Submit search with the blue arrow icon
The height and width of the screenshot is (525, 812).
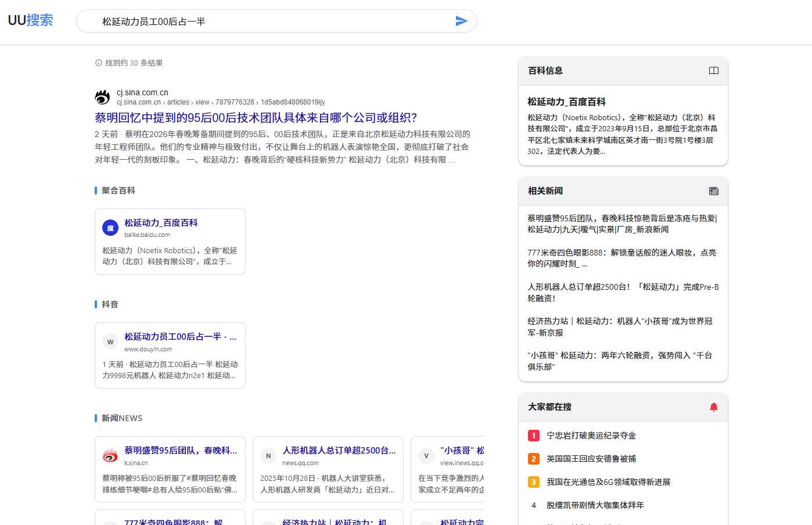coord(461,21)
